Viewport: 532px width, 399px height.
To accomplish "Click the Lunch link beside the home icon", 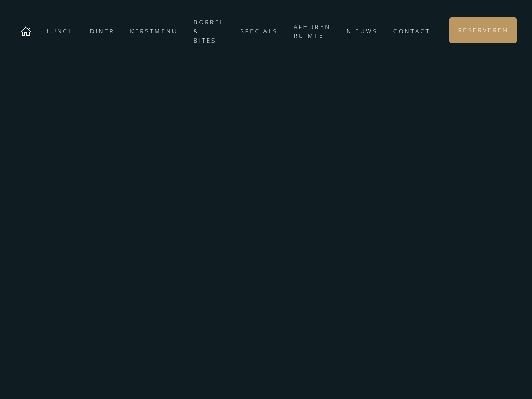I will [60, 31].
